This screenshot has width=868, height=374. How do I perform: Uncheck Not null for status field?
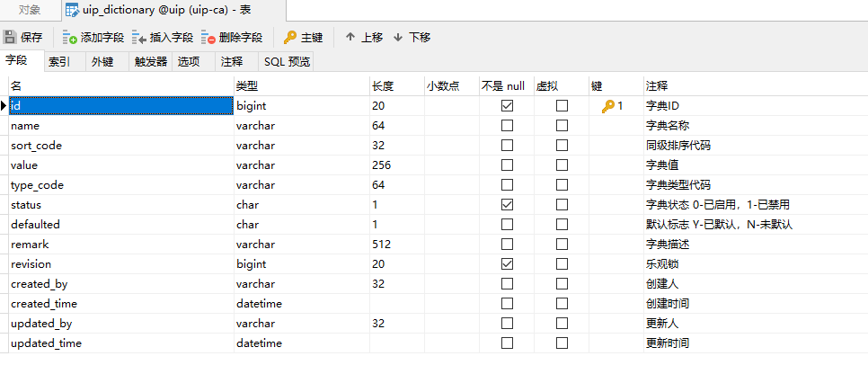click(507, 205)
